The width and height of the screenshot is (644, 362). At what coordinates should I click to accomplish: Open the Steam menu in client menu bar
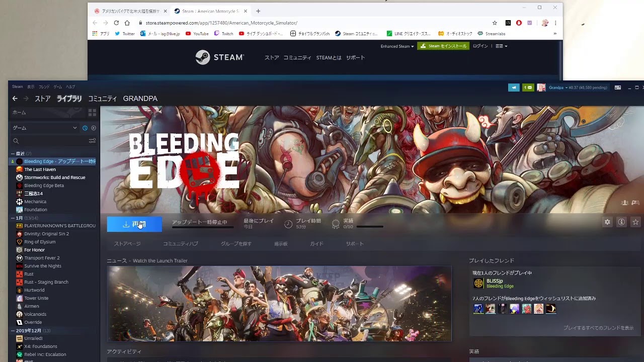17,87
